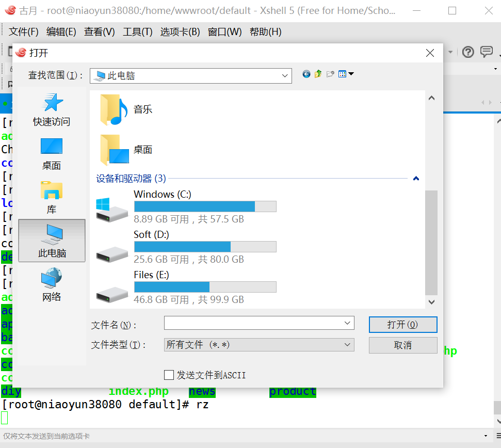The width and height of the screenshot is (501, 448).
Task: Click the news directory in terminal
Action: pos(202,391)
